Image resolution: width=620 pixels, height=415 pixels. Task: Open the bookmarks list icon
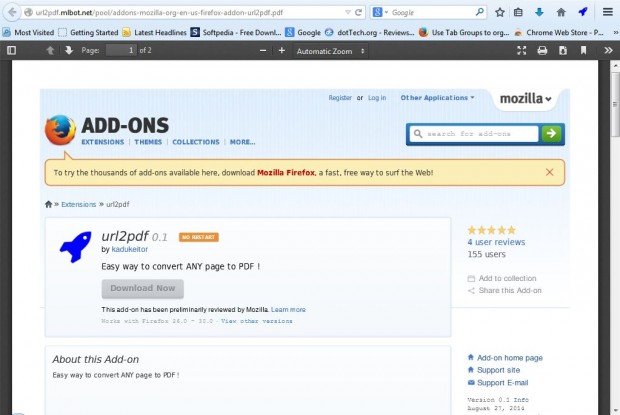pyautogui.click(x=518, y=12)
